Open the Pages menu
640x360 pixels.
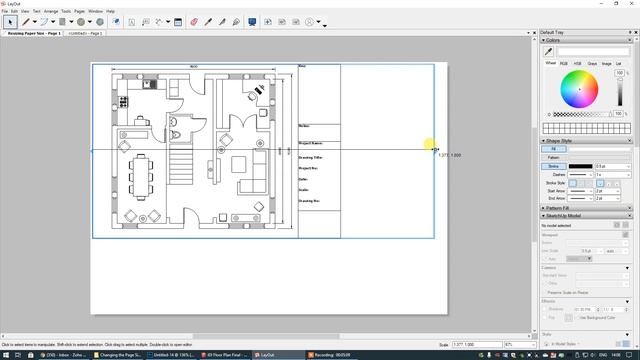coord(79,11)
